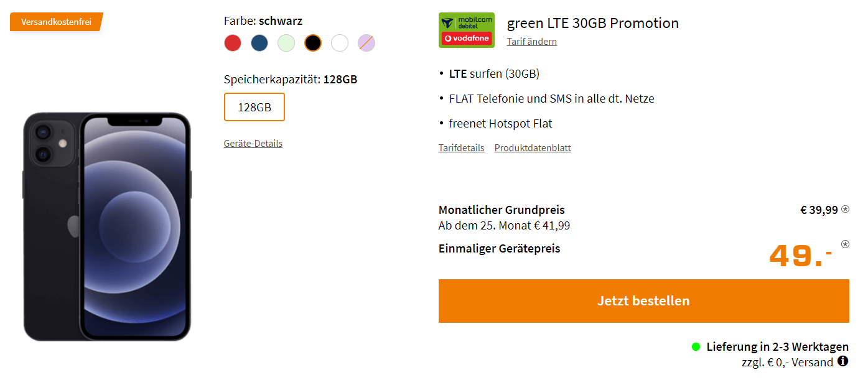
Task: Pick the light green color swatch
Action: point(286,43)
